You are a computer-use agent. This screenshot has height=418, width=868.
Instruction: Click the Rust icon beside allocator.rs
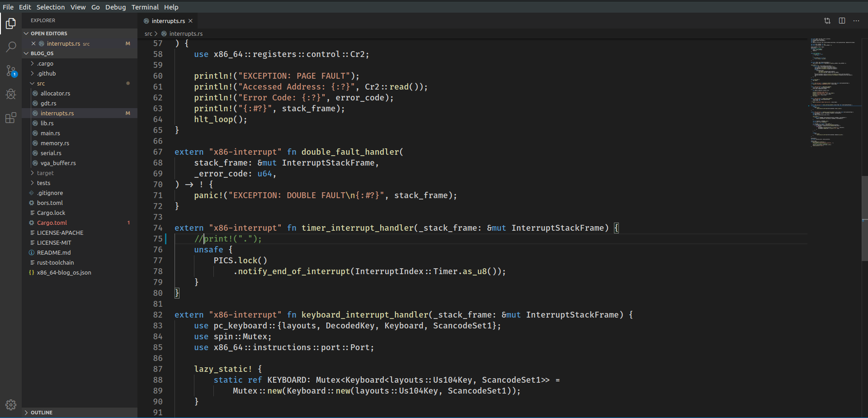(x=35, y=93)
